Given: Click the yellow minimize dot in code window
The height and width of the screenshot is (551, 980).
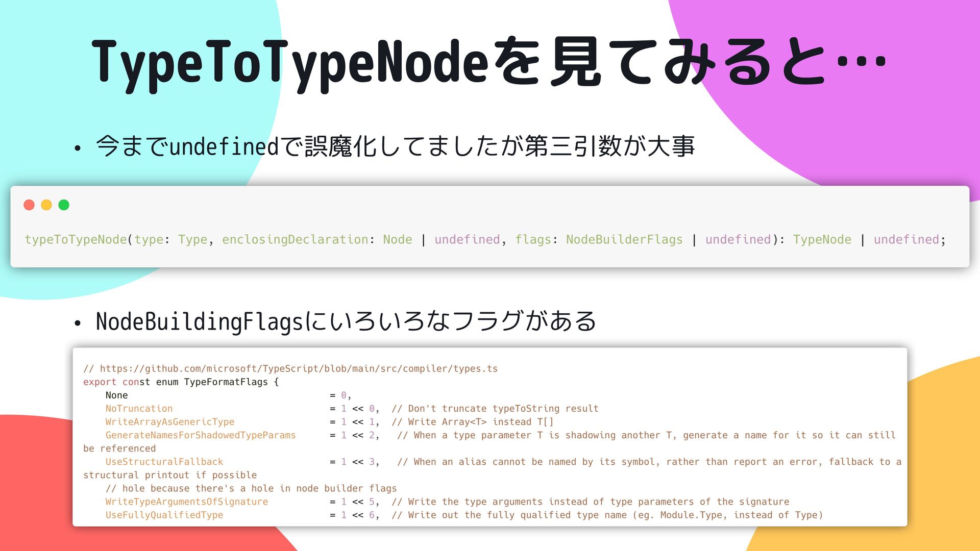Looking at the screenshot, I should point(46,205).
